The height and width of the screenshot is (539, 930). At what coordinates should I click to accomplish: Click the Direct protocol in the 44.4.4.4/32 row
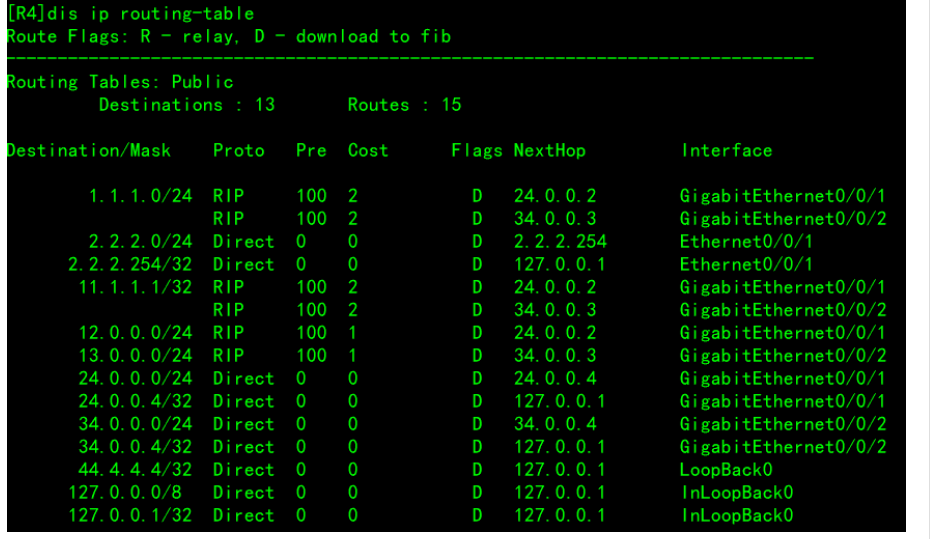[x=244, y=470]
